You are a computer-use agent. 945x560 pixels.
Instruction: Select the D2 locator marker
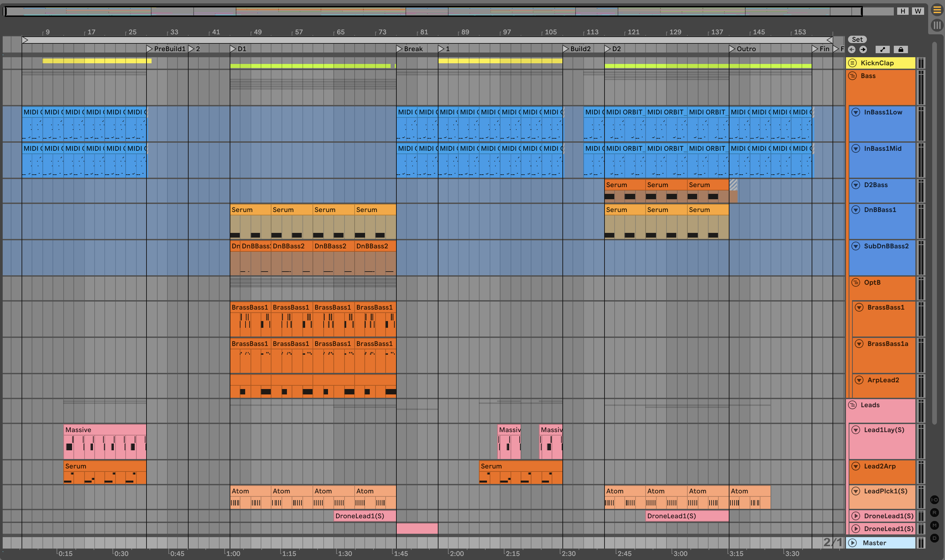point(608,49)
